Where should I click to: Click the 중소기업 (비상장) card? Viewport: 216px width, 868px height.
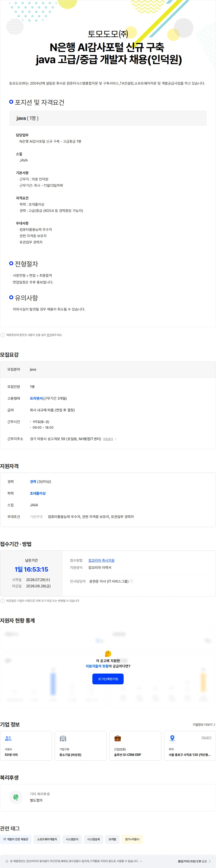click(81, 745)
